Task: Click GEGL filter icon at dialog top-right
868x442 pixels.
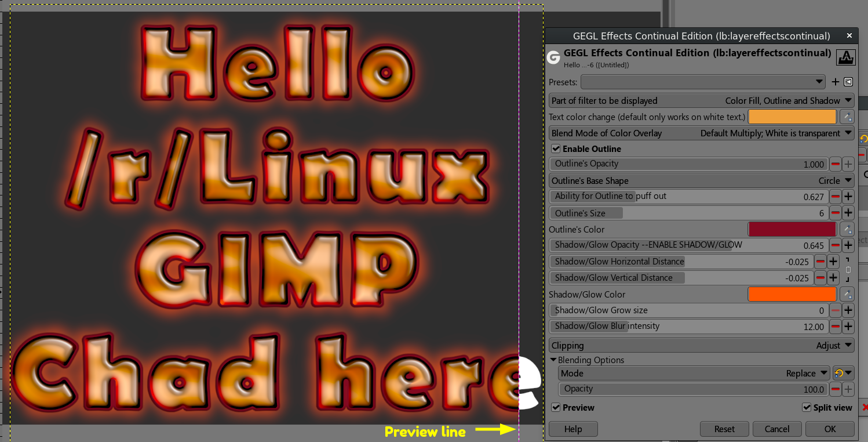Action: [845, 57]
